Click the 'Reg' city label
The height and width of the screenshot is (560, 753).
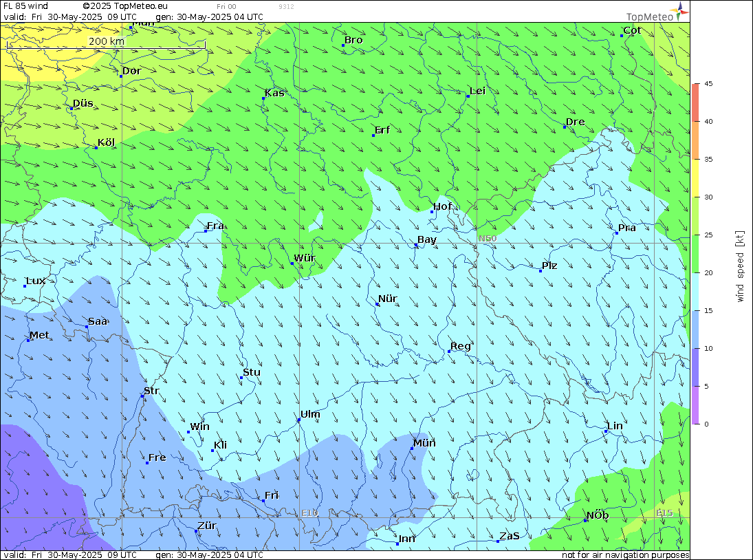point(461,346)
